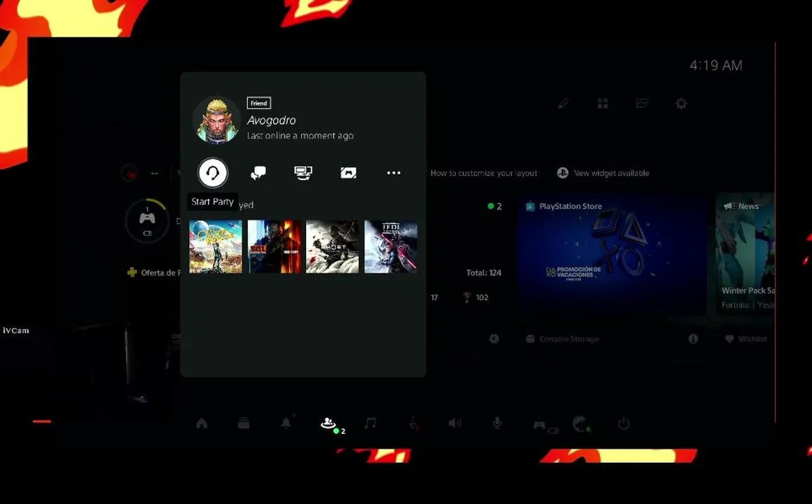Open the picture icon next to settings gear

pos(642,104)
